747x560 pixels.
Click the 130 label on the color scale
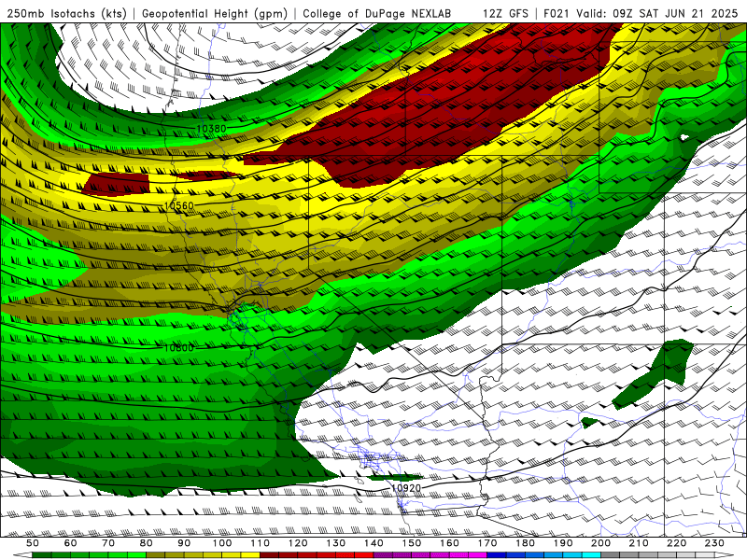coord(336,543)
